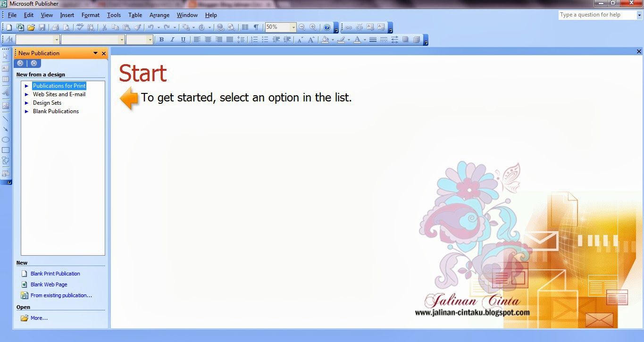The image size is (644, 342).
Task: Toggle Align Text Left
Action: 197,40
